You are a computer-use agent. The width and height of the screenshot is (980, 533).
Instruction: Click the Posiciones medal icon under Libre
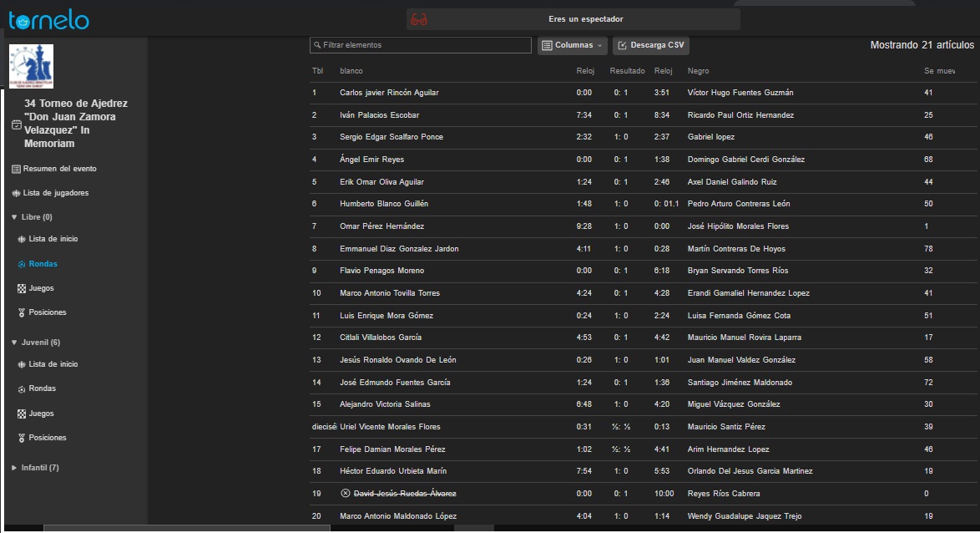coord(22,312)
